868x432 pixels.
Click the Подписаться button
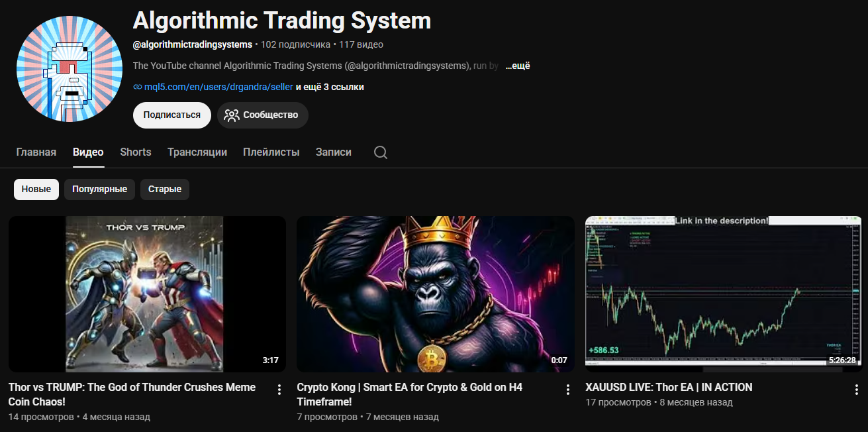[x=172, y=115]
